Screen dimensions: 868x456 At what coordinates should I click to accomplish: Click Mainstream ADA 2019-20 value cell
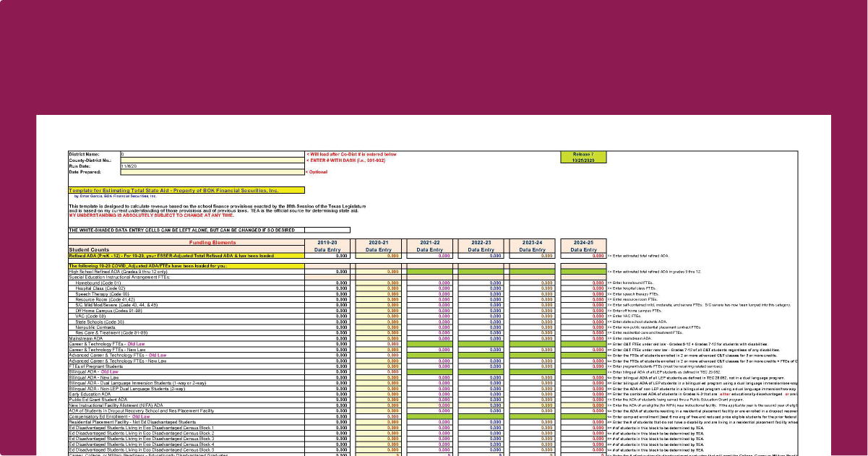[x=327, y=338]
